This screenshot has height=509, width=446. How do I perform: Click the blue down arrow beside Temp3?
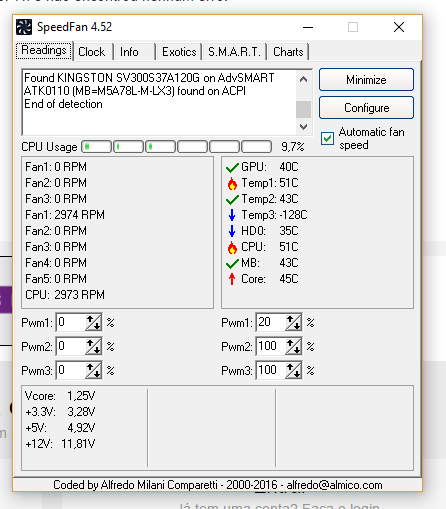pos(232,215)
